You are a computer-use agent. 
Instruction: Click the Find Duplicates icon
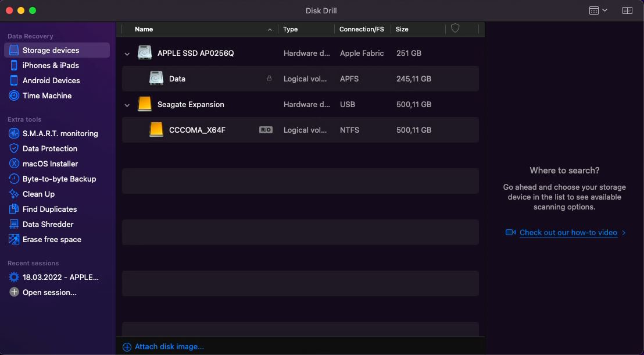coord(14,209)
